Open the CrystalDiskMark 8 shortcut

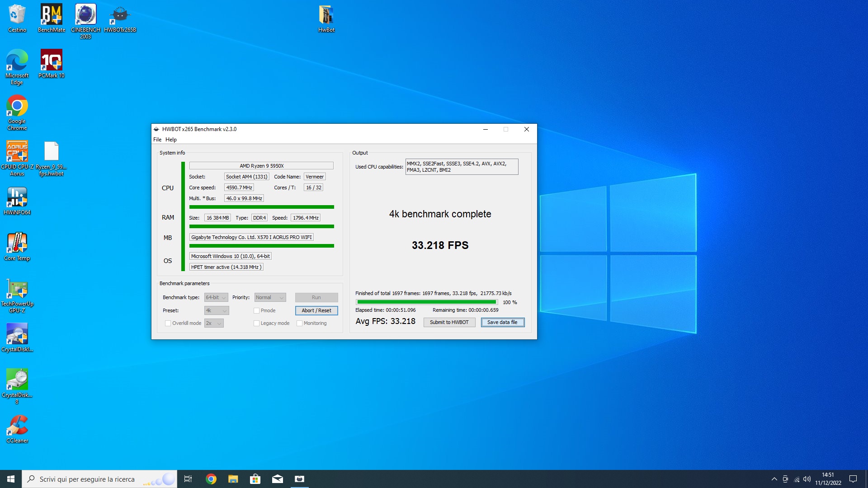(x=17, y=386)
